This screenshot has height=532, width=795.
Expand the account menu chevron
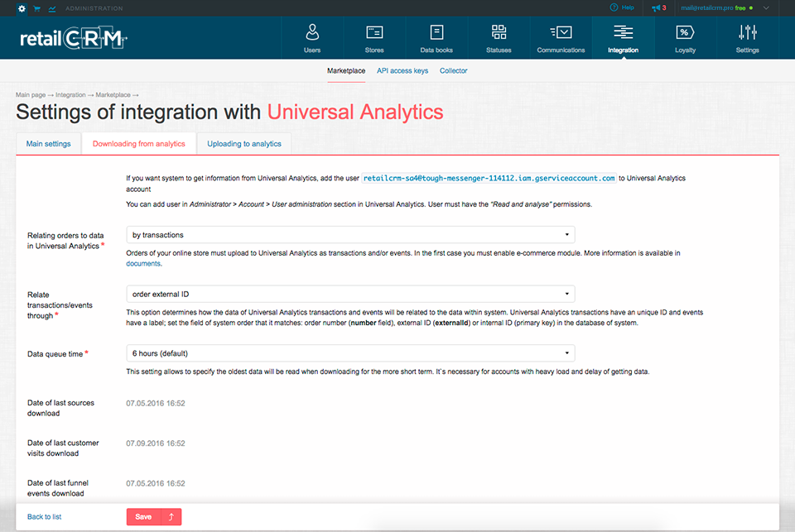click(766, 7)
